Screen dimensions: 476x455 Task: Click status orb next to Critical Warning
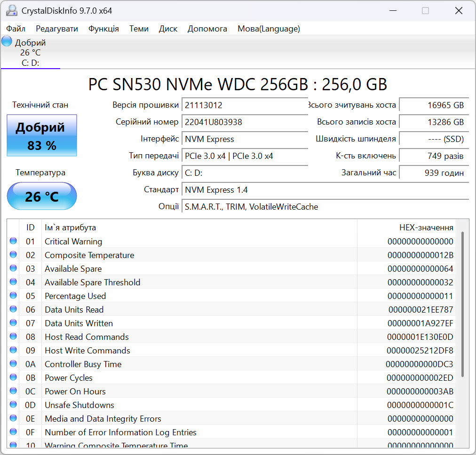pos(13,241)
